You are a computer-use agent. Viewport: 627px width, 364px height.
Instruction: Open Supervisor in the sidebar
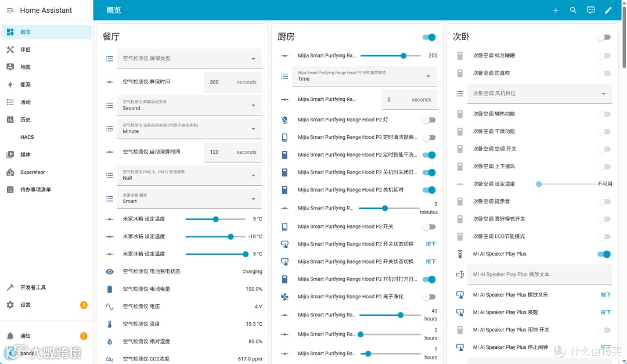pos(46,172)
